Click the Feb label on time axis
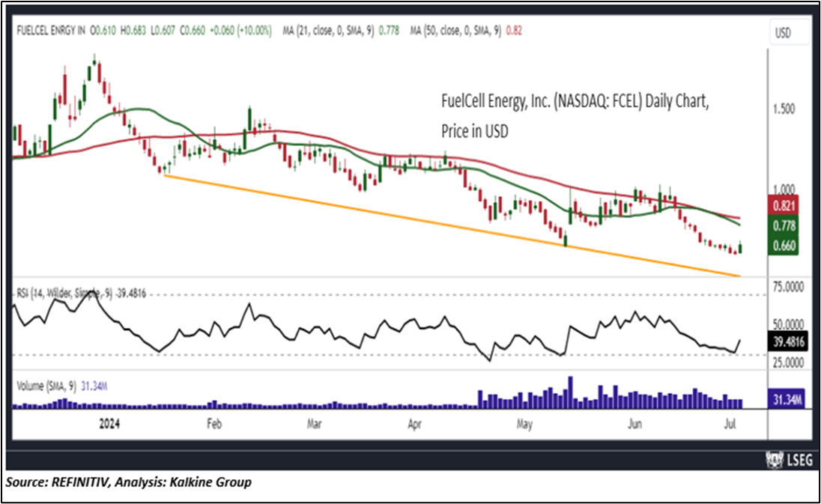The height and width of the screenshot is (504, 821). [x=214, y=424]
